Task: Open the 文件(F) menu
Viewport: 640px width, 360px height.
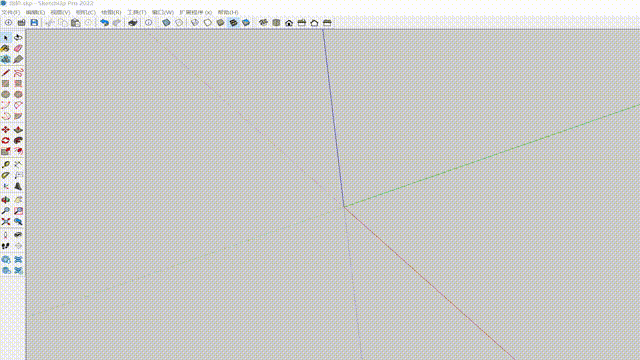Action: (11, 12)
